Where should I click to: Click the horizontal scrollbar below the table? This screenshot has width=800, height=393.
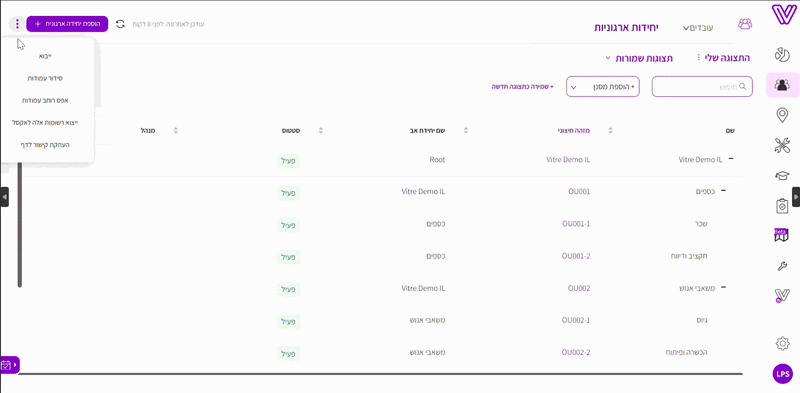(x=380, y=374)
